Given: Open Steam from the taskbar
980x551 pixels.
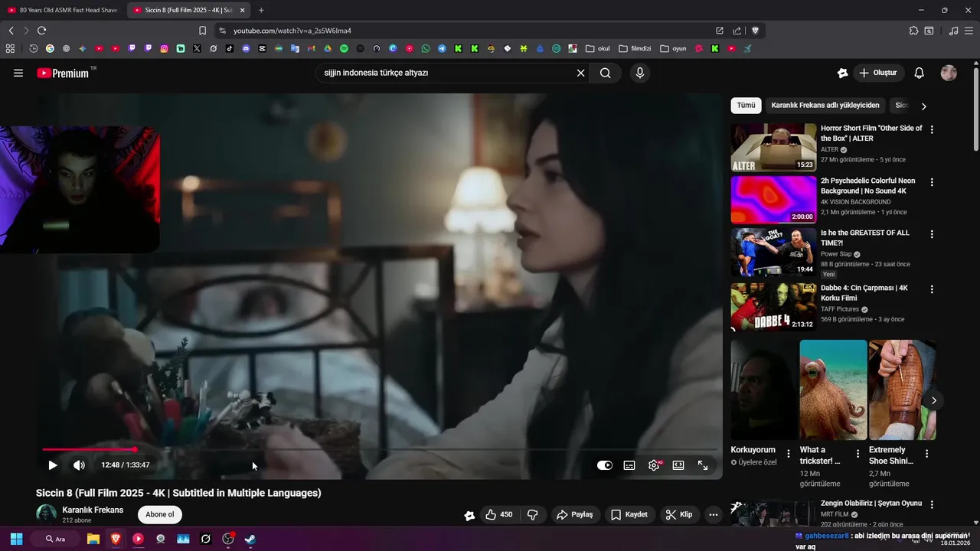Looking at the screenshot, I should (x=250, y=539).
